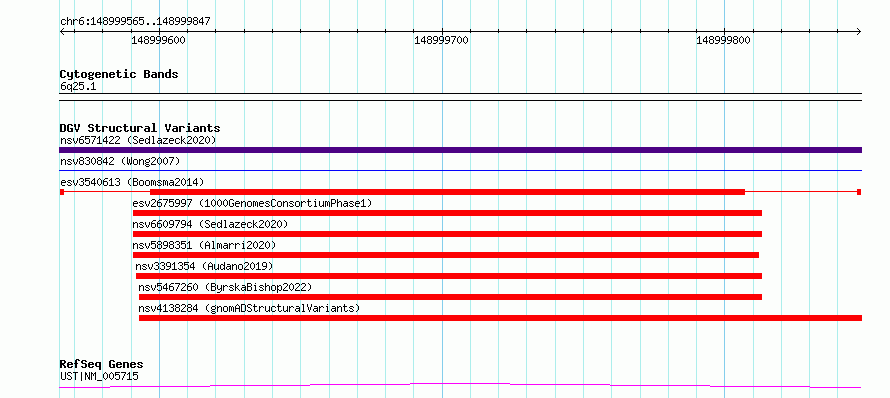Click the UST|NM_005715 gene label
This screenshot has width=890, height=398.
[99, 376]
